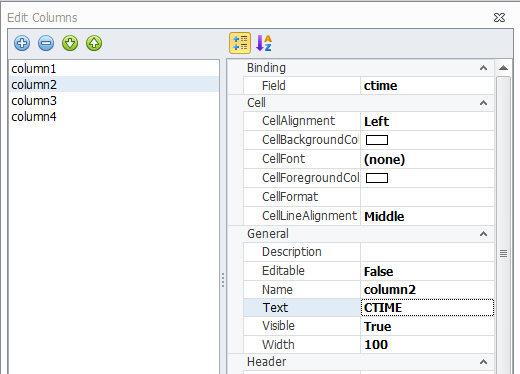Select column3 in the list
520x374 pixels.
pos(114,100)
